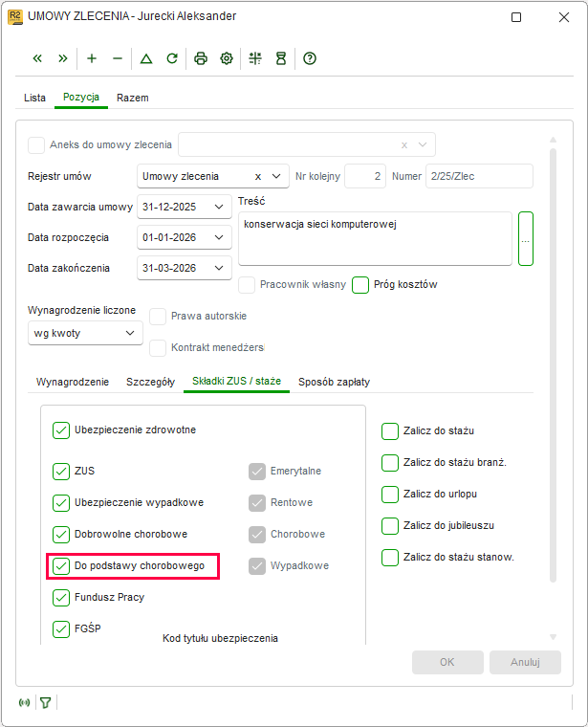This screenshot has width=588, height=727.
Task: Select the Pozycja tab
Action: coord(81,98)
